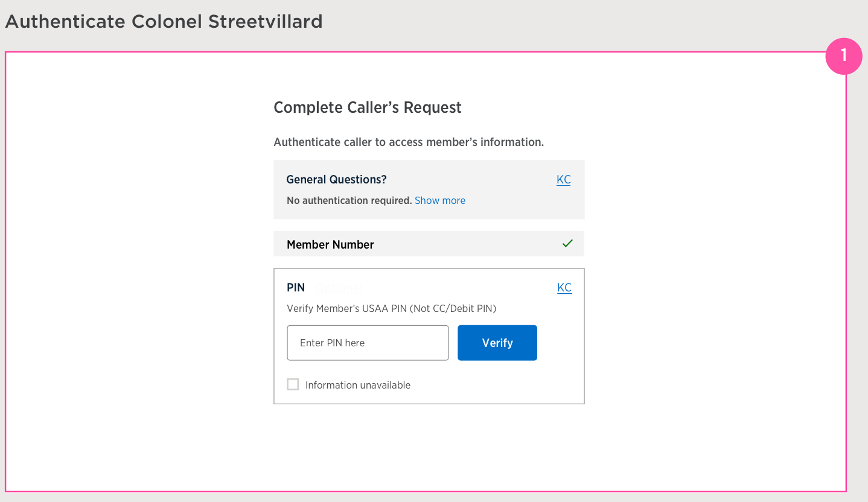The width and height of the screenshot is (868, 502).
Task: Expand the Member Number row
Action: pyautogui.click(x=429, y=244)
